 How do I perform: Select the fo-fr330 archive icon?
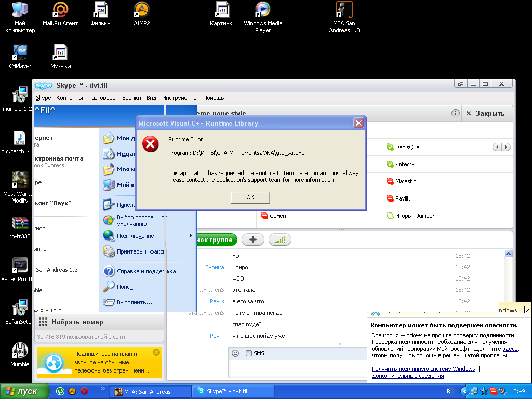tap(20, 228)
